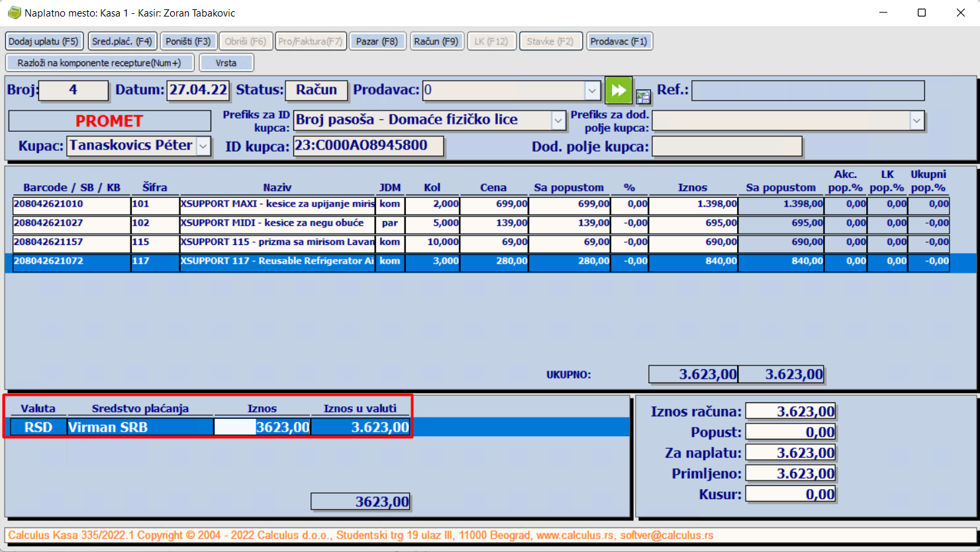980x552 pixels.
Task: Click barcode 208042621010
Action: click(72, 205)
